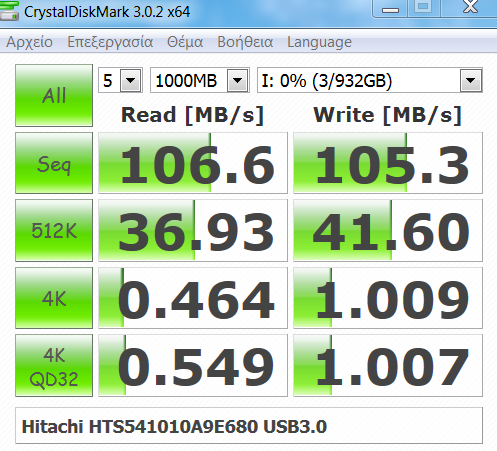
Task: Run all benchmarks with the All button
Action: coord(54,95)
